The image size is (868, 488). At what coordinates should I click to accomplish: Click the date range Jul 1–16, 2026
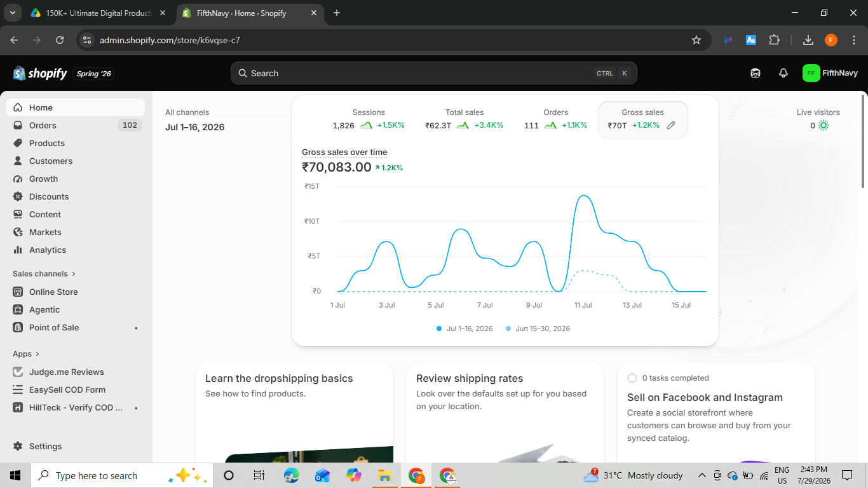tap(195, 126)
